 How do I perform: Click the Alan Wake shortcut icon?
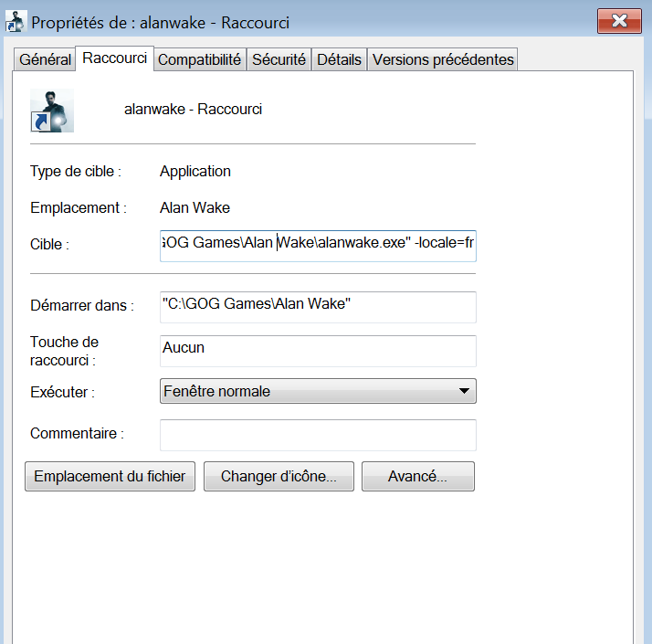[x=52, y=111]
